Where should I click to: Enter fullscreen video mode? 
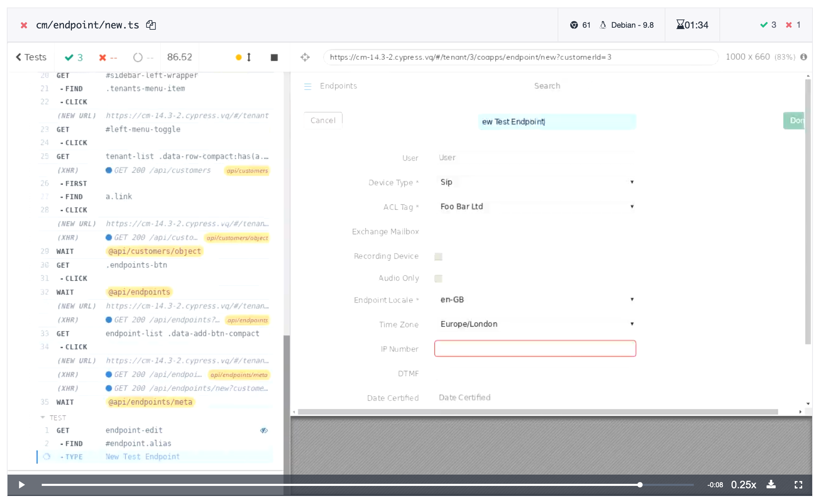(798, 485)
